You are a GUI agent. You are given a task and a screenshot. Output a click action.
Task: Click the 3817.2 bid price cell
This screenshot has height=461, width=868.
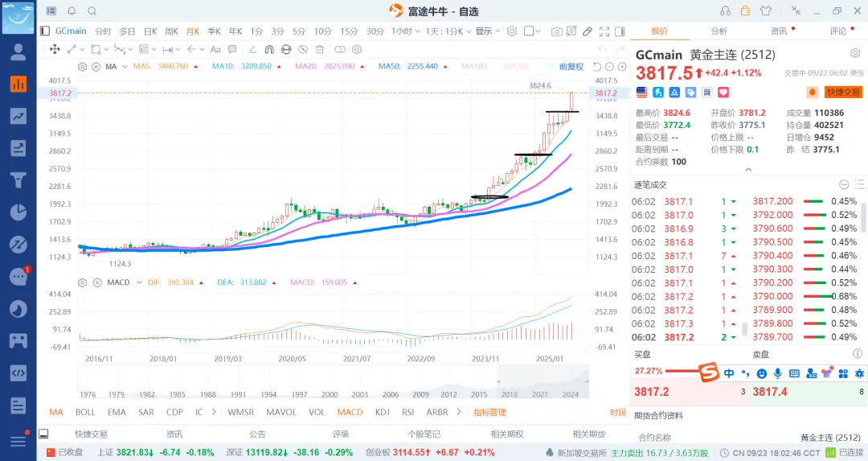(652, 392)
